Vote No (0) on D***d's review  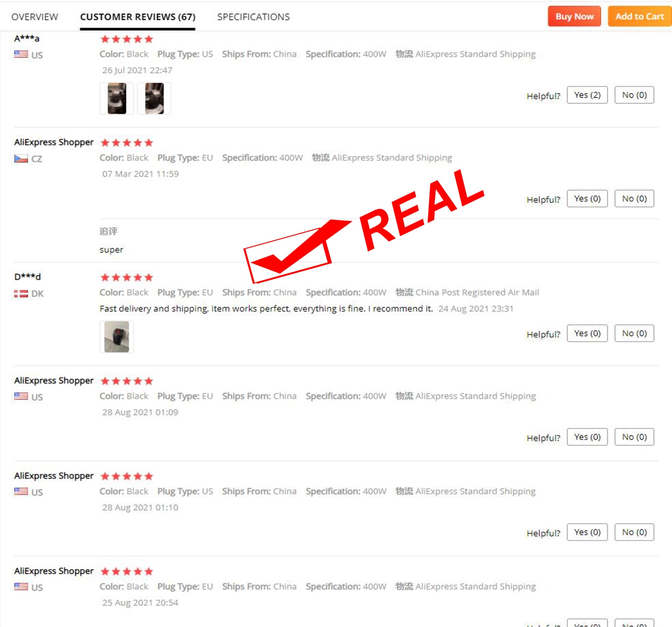634,333
